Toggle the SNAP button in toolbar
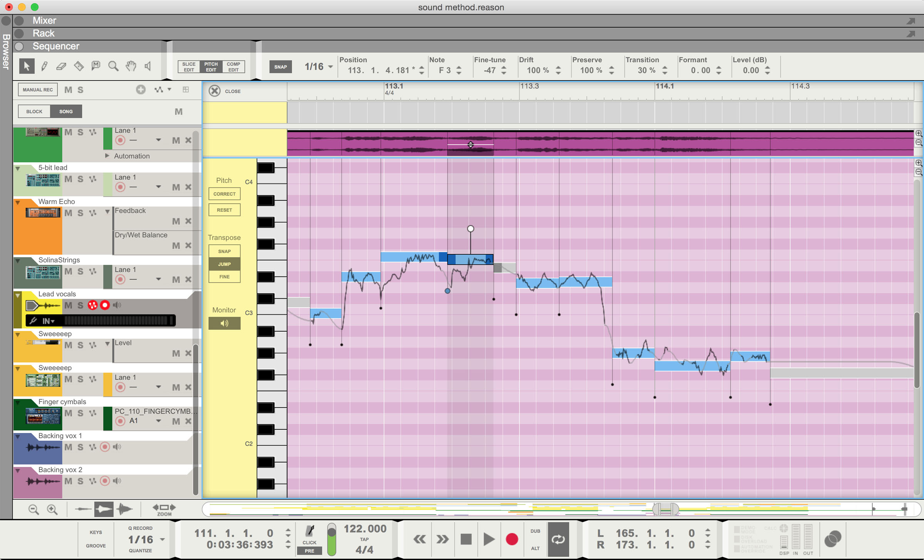The image size is (924, 560). click(280, 67)
